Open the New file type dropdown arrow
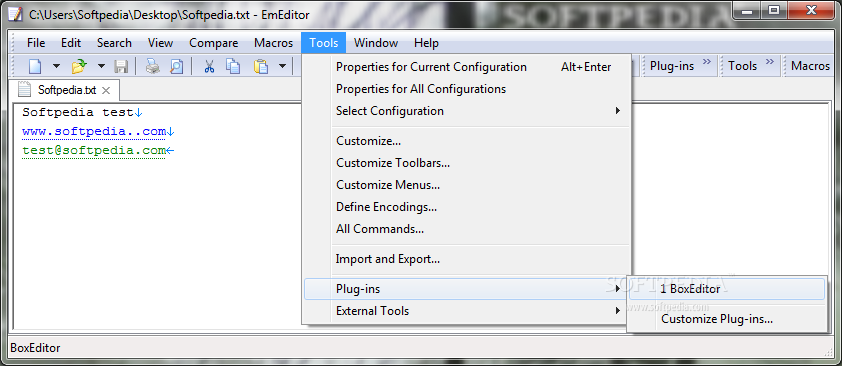This screenshot has height=366, width=842. click(56, 67)
